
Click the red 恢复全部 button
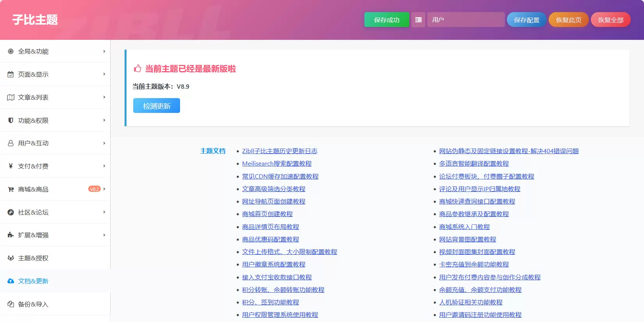611,20
